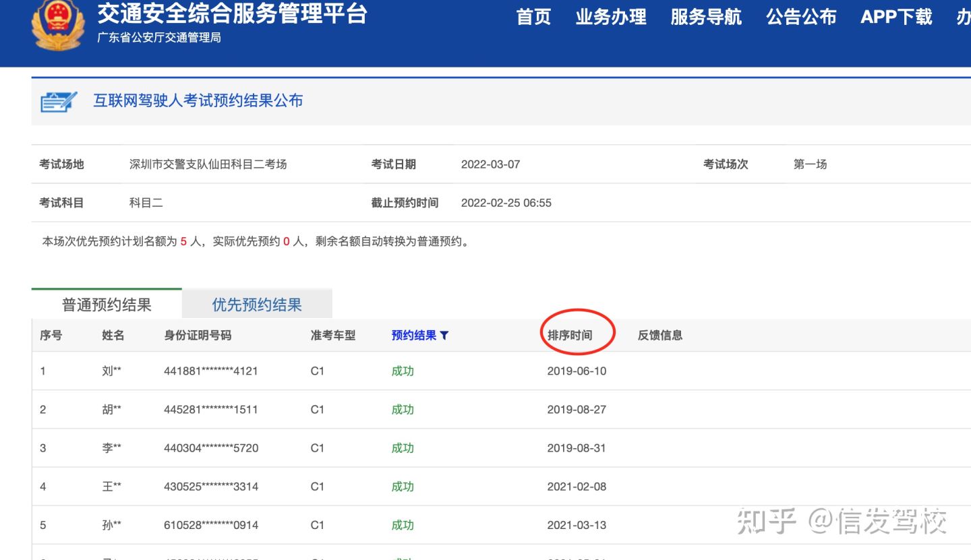This screenshot has width=971, height=560.
Task: Select the sorting date 2019-08-31 for 李**
Action: pos(577,447)
